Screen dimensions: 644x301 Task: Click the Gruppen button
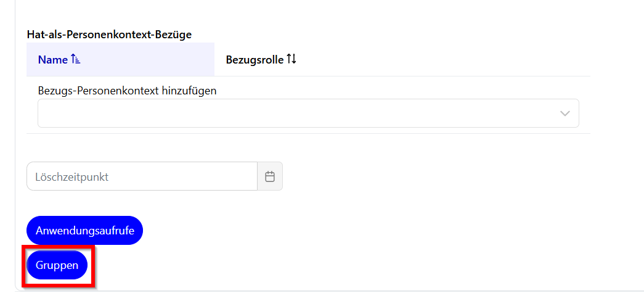(57, 265)
